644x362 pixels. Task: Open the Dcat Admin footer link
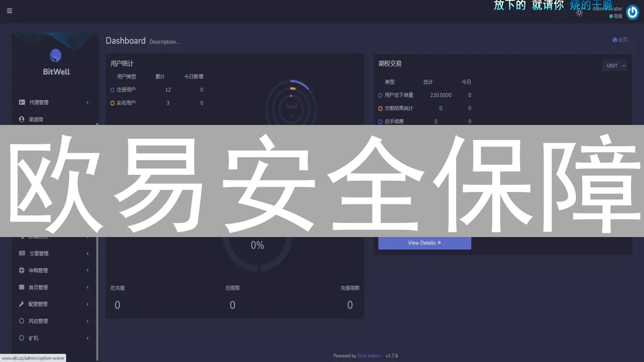(369, 356)
